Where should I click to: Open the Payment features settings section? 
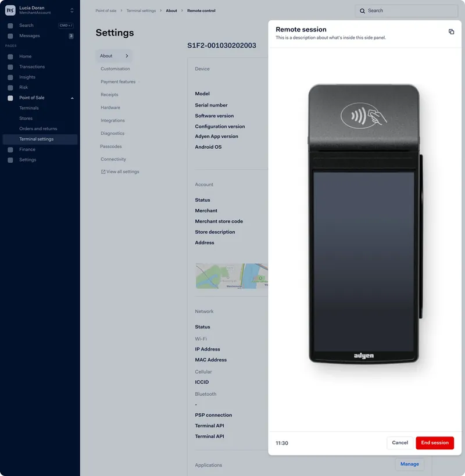[x=118, y=82]
